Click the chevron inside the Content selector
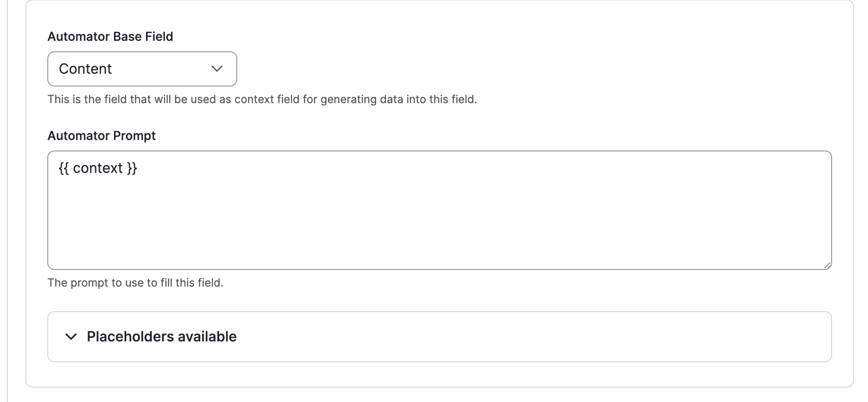 (217, 69)
